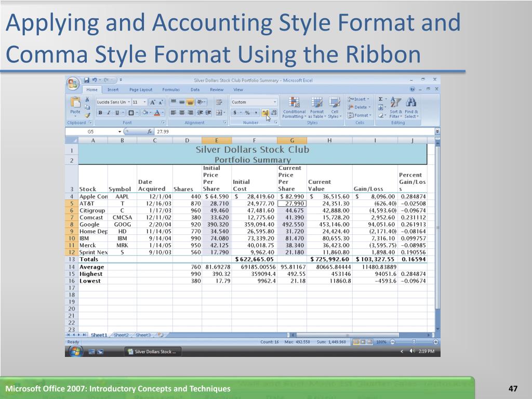Screen dimensions: 532x399
Task: Open Find & Select menu
Action: click(x=411, y=108)
